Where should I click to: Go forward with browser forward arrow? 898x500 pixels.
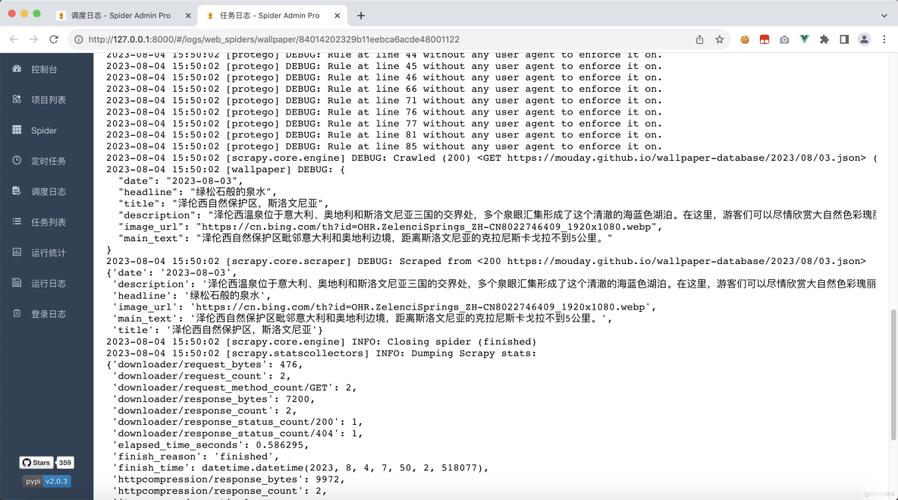tap(34, 39)
